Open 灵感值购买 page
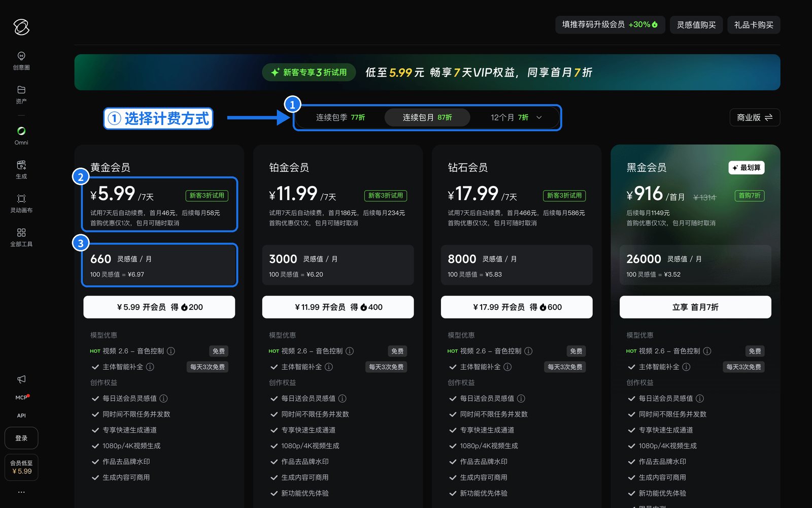This screenshot has height=508, width=812. (x=696, y=24)
